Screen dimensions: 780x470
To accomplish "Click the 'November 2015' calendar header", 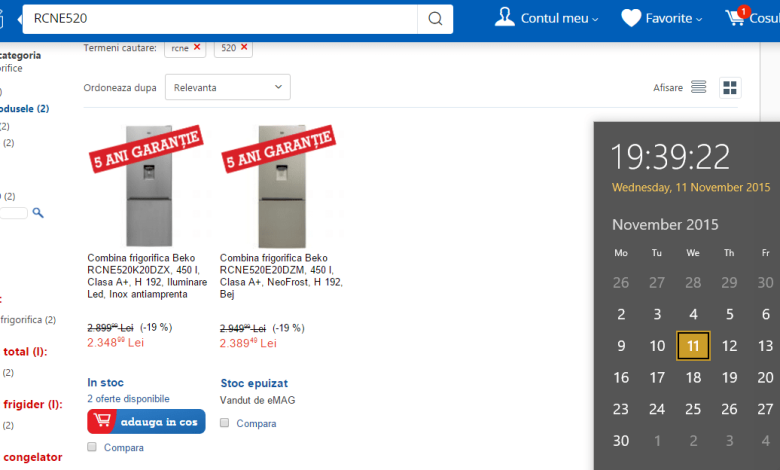I will pos(665,225).
